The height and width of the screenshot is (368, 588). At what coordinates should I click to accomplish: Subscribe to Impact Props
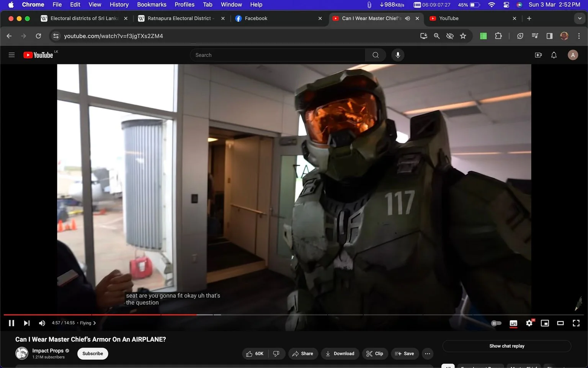pos(93,353)
